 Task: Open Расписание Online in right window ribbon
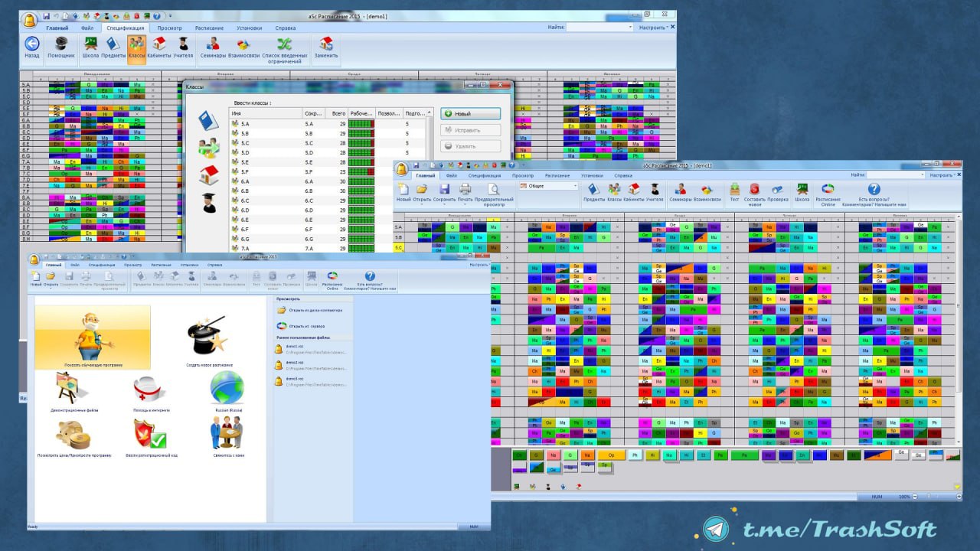(x=828, y=194)
